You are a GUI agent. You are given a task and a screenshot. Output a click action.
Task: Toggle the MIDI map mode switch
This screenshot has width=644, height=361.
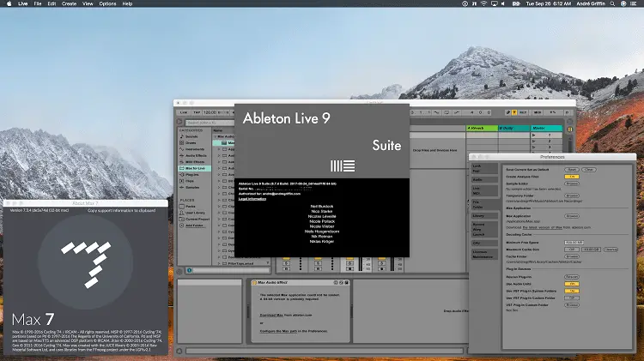[x=538, y=112]
